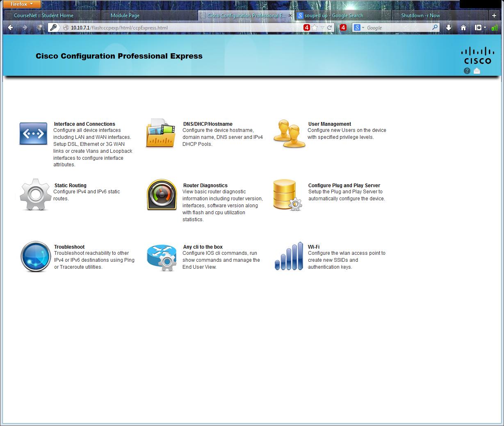Open the DNS/DHCP/Hostname folder icon
This screenshot has height=426, width=504.
(161, 133)
